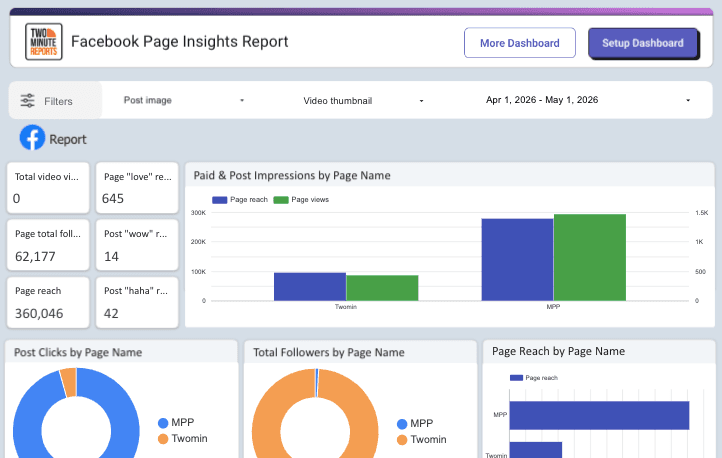Screen dimensions: 722x458
Task: Click the Twomin legend dot in Post Clicks chart
Action: (x=163, y=439)
